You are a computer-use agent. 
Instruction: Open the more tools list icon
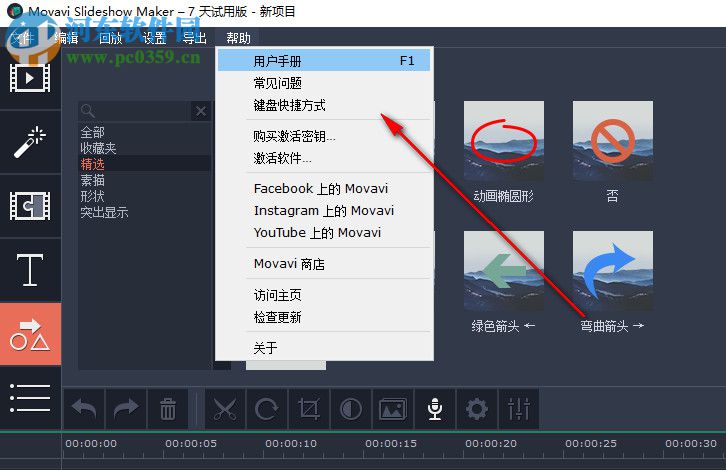coord(30,398)
